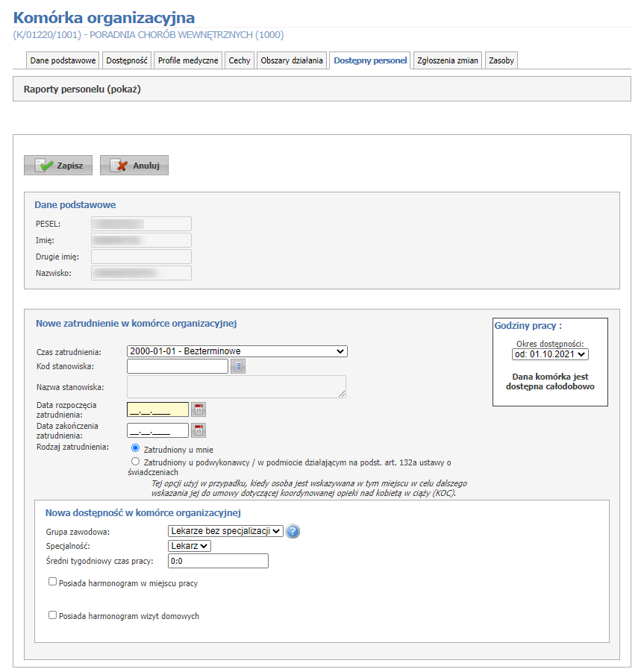Open calendar for employment start date

(198, 409)
